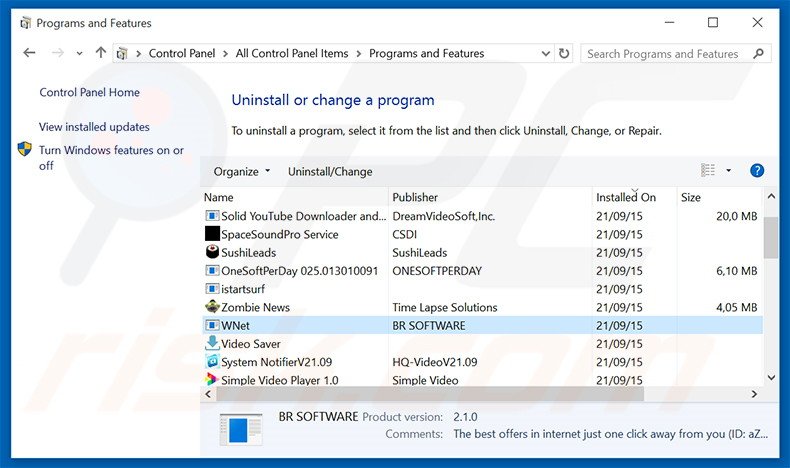This screenshot has height=468, width=790.
Task: Open Control Panel Home link
Action: click(x=90, y=92)
